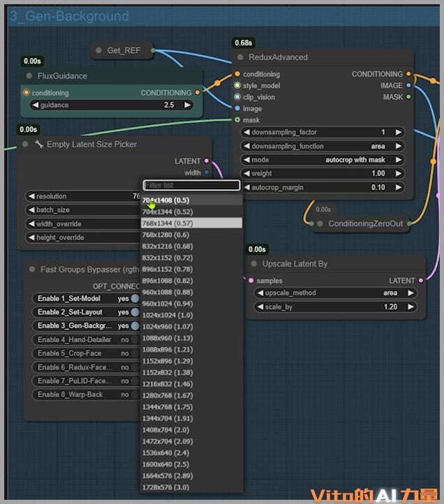The height and width of the screenshot is (504, 444).
Task: Collapse the Fast Groups Bypasser node dot
Action: [x=32, y=269]
